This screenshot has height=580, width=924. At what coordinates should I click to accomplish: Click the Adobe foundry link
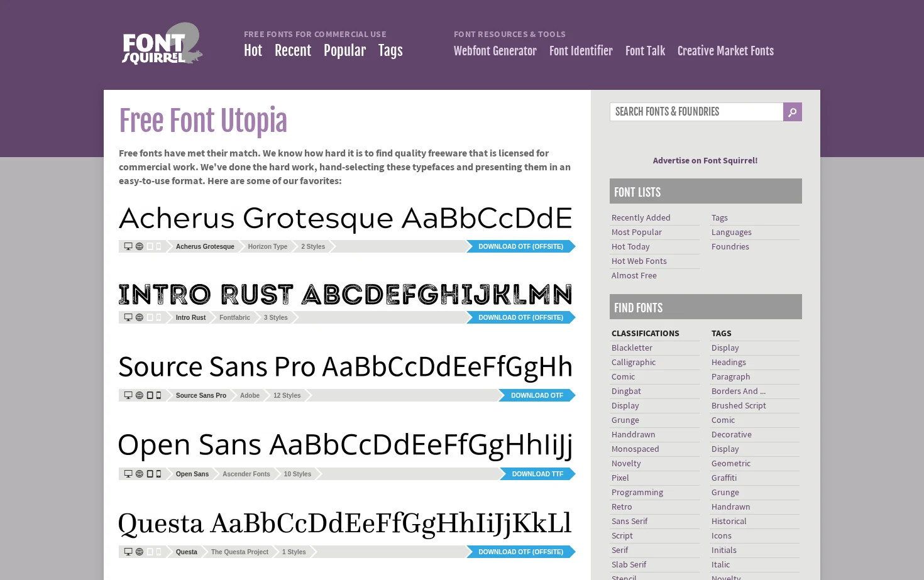click(x=250, y=395)
